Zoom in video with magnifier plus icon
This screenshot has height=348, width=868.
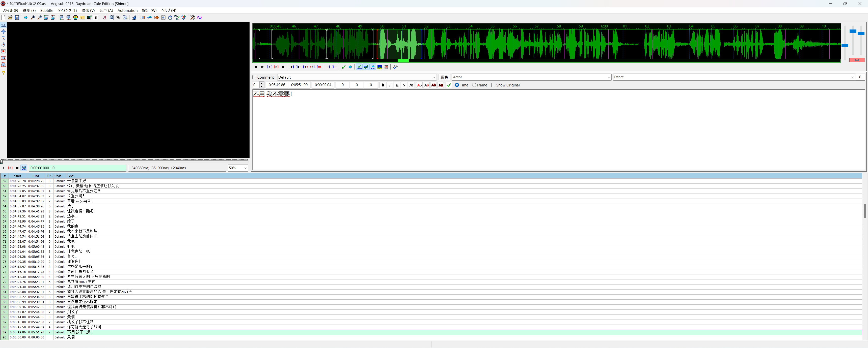point(33,17)
